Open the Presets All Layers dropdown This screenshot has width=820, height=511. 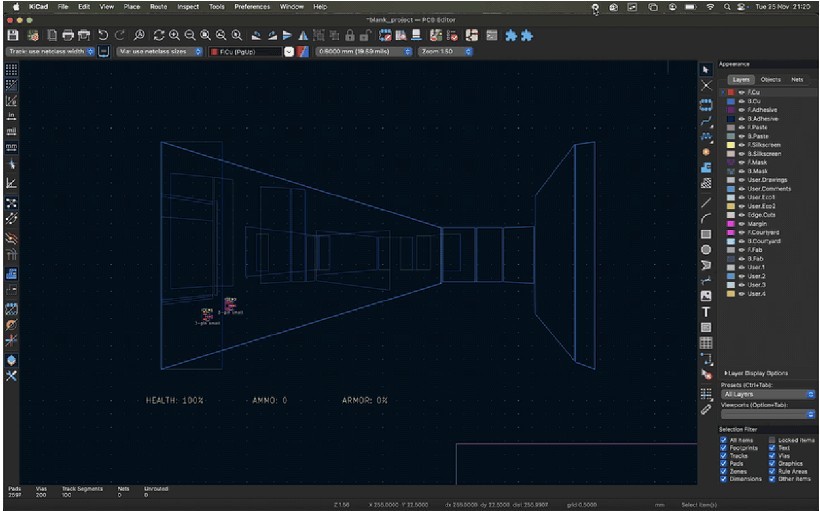(768, 394)
